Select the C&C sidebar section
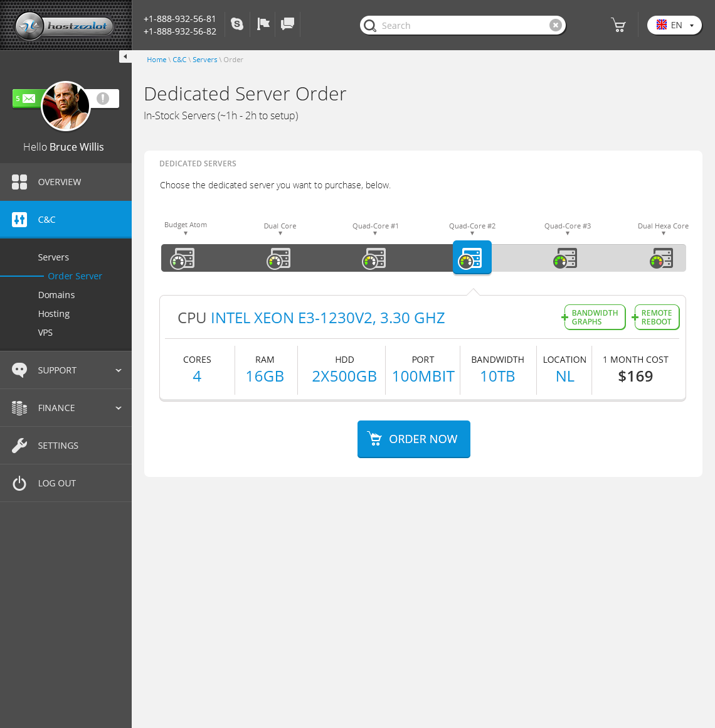 [66, 220]
